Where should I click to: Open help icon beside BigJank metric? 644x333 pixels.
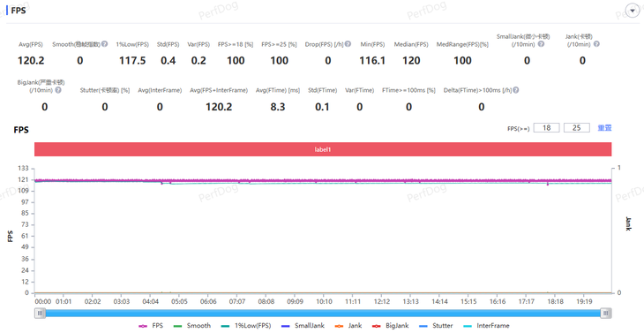58,90
